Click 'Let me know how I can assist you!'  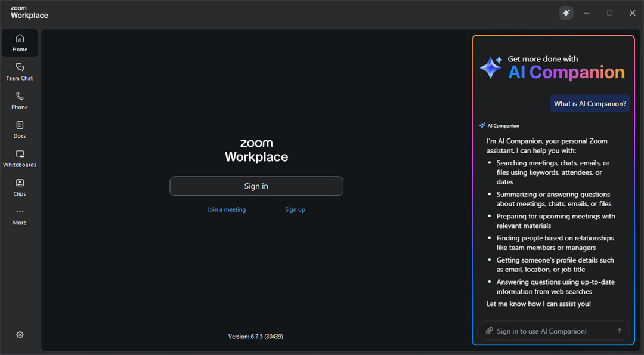click(538, 304)
